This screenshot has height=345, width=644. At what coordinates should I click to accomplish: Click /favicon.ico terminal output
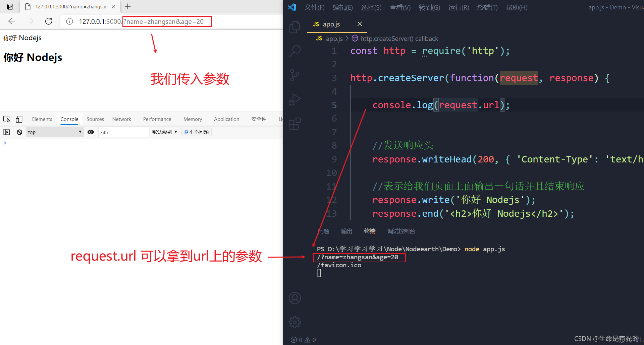[x=339, y=265]
